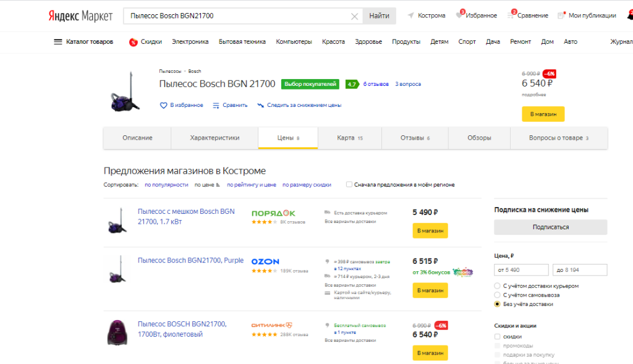The image size is (633, 364).
Task: Click the Подписаться subscribe button
Action: (x=550, y=227)
